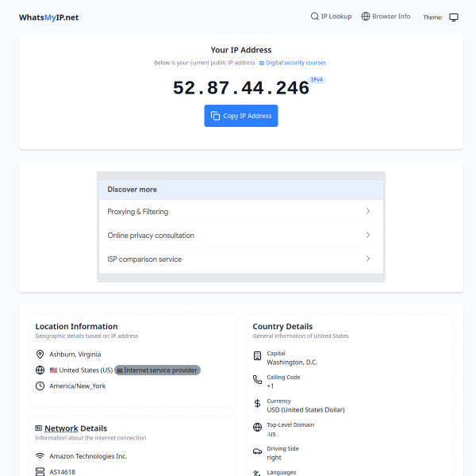Select the Amazon Technologies Inc. text
Viewport: 476px width, 476px height.
coord(88,456)
